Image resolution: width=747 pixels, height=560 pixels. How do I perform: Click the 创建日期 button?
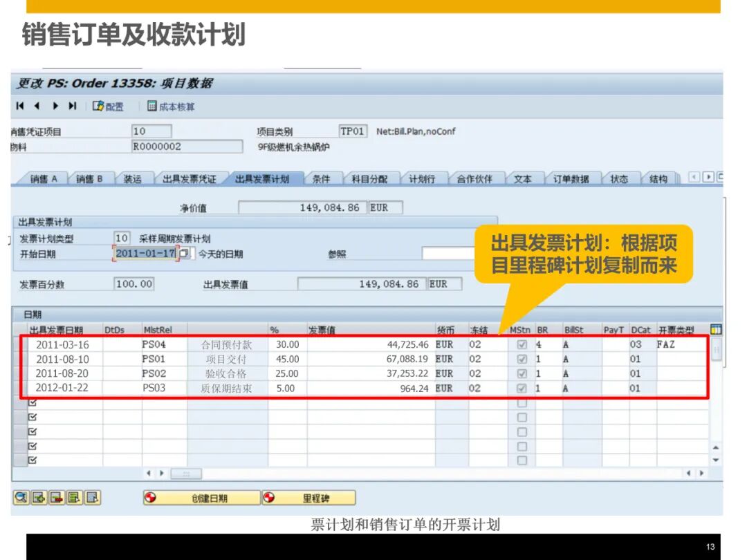click(x=202, y=498)
